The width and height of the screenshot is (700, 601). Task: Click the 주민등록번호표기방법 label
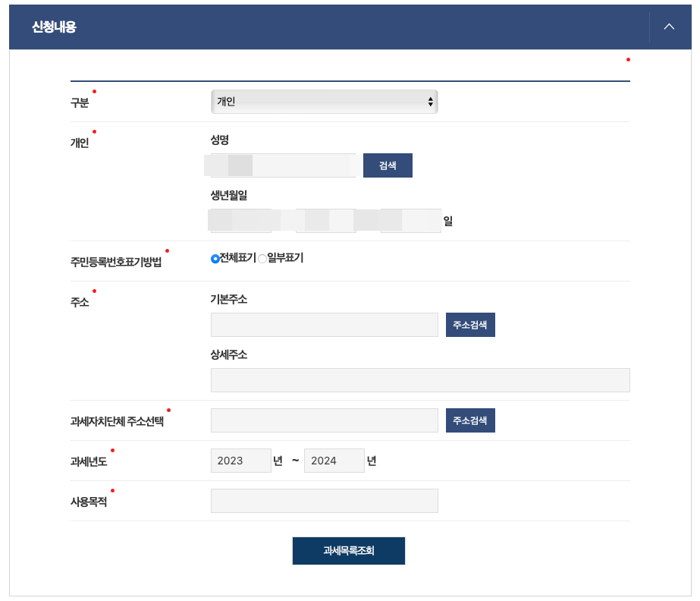pyautogui.click(x=115, y=262)
